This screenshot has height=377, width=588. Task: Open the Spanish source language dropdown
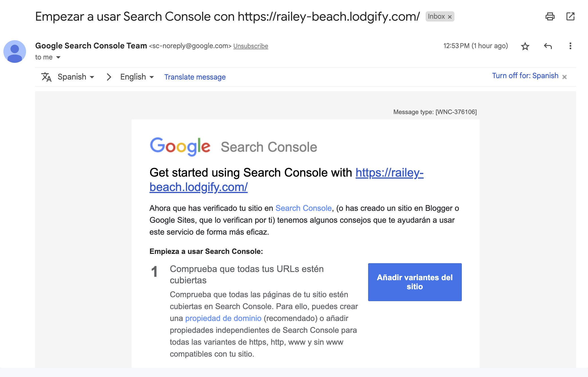(x=76, y=77)
